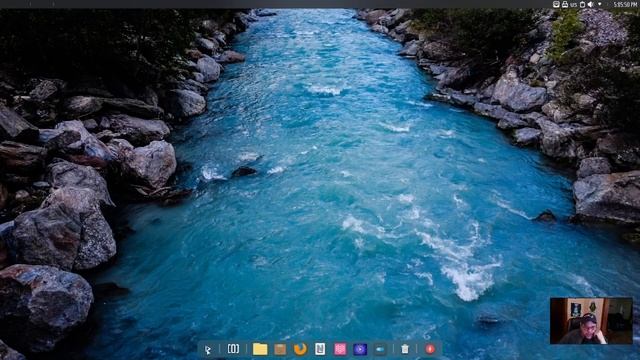Viewport: 640px width, 360px height.
Task: Click the clock in top panel
Action: [625, 4]
